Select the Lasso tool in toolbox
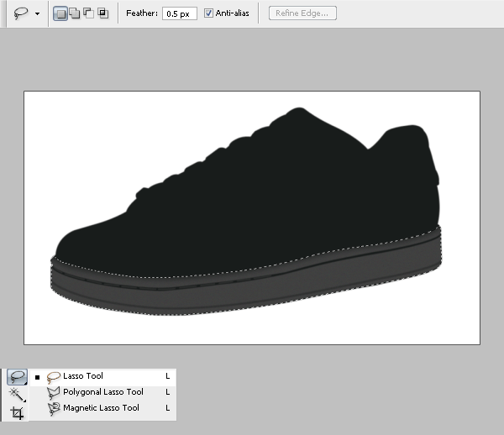The height and width of the screenshot is (435, 504). (x=17, y=377)
